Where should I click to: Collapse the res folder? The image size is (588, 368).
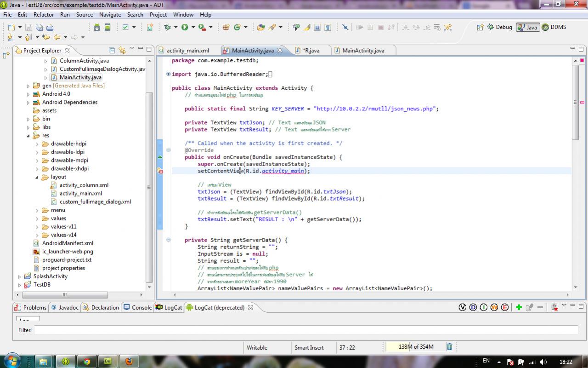[28, 136]
